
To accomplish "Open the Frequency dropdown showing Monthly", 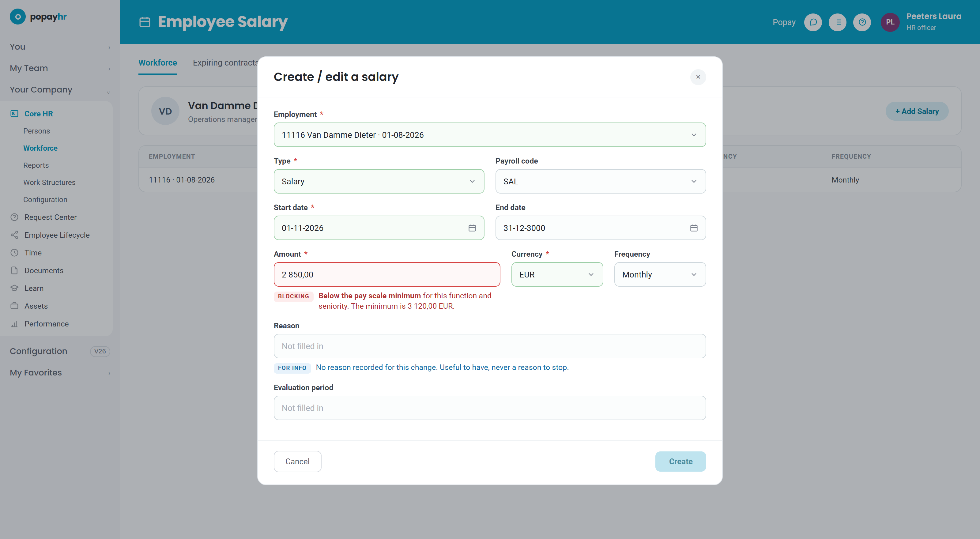I will coord(660,274).
